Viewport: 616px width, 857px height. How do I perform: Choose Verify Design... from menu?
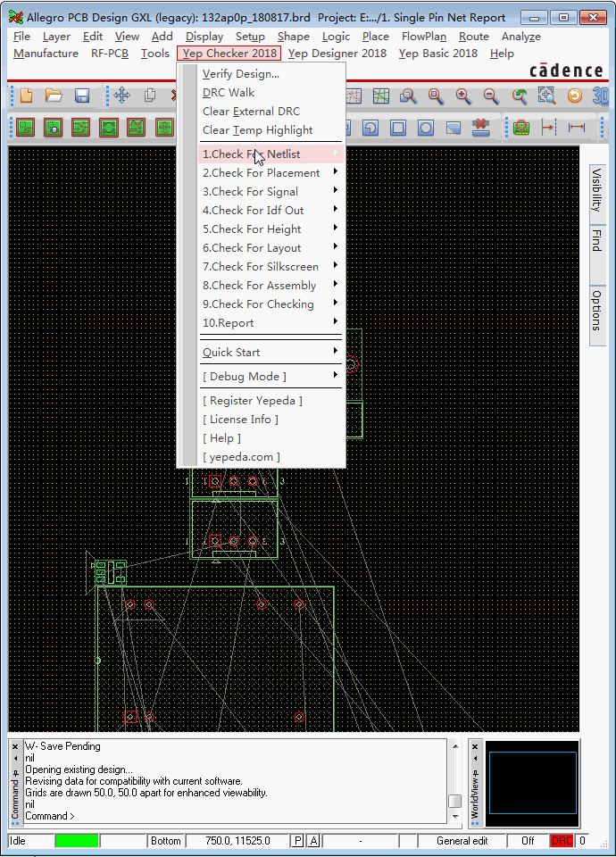(271, 74)
